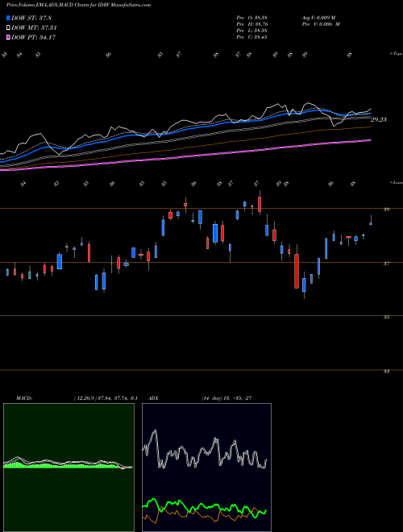Image resolution: width=403 pixels, height=532 pixels.
Task: Click the 'Pre V: 0.006 M' volume text
Action: click(321, 24)
